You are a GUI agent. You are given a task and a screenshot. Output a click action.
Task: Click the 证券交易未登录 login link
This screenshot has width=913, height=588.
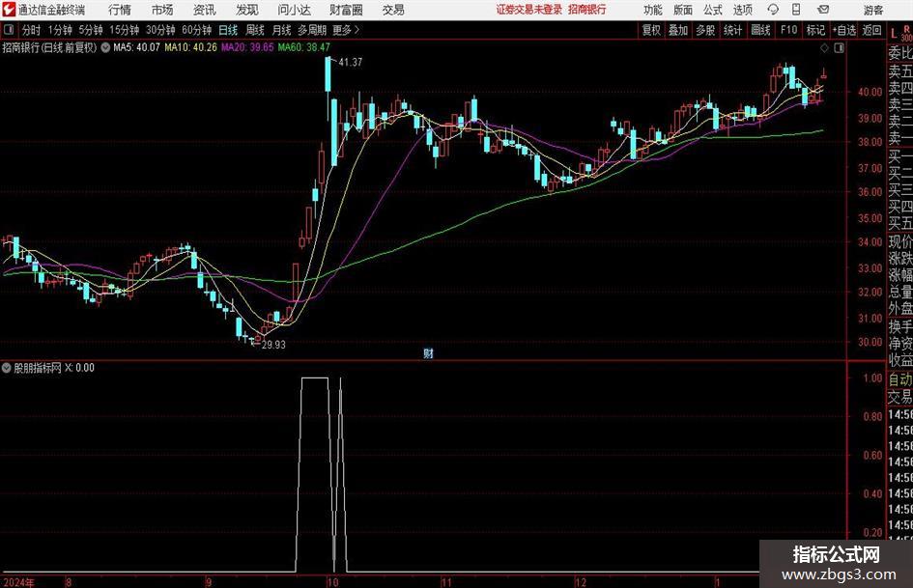point(529,10)
